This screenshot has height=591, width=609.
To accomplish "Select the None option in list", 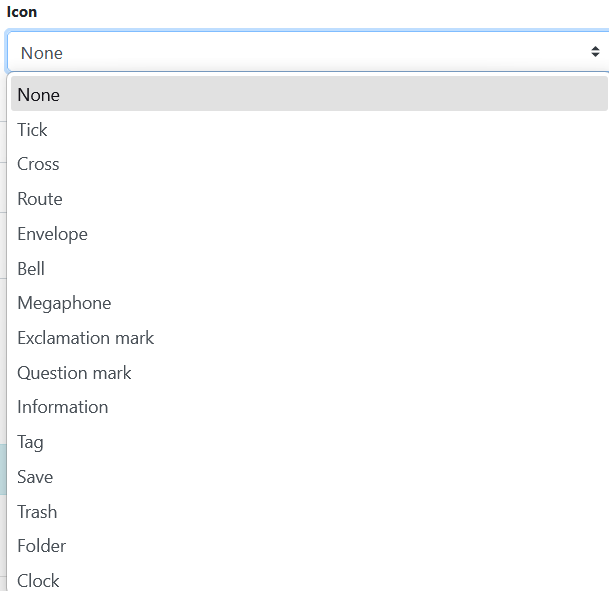I will coord(38,95).
